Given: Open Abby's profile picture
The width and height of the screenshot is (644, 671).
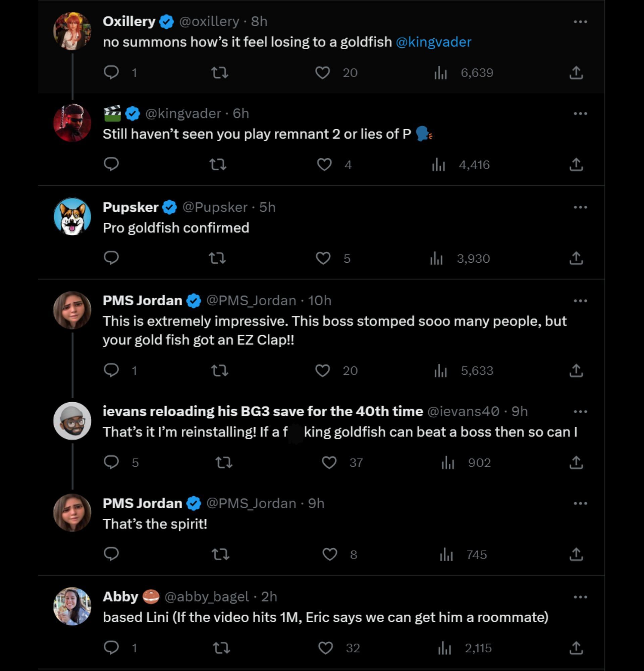Looking at the screenshot, I should coord(72,606).
